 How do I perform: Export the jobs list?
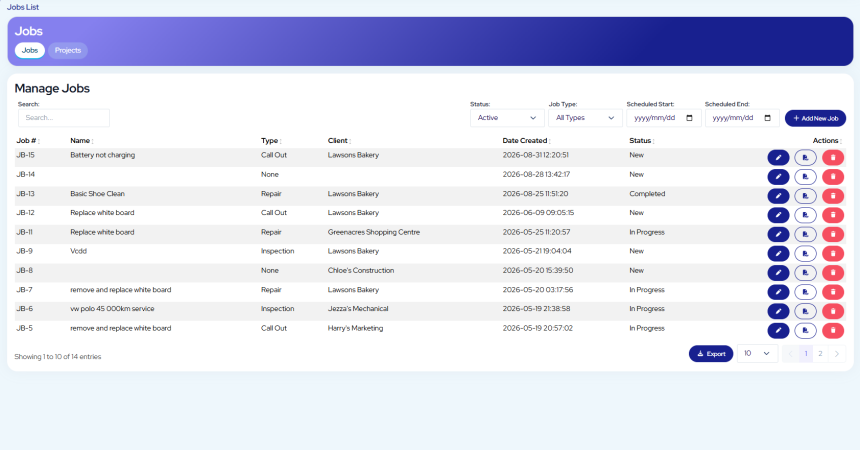(x=711, y=354)
